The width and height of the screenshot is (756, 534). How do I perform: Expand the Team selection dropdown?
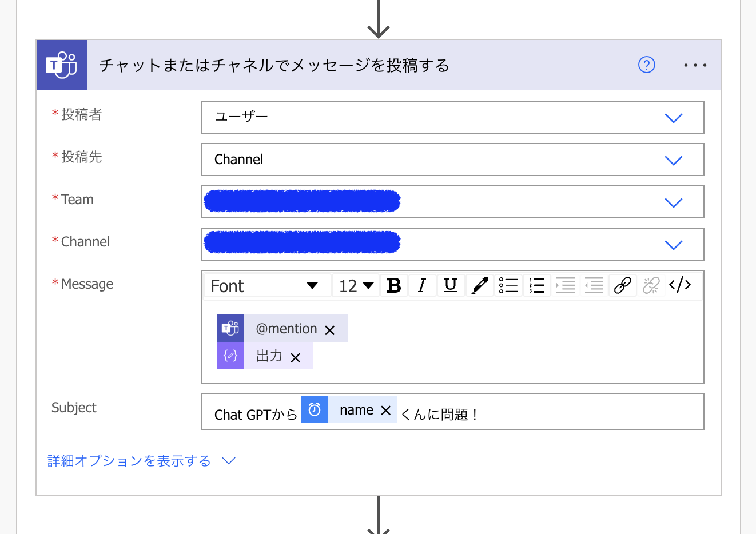click(x=674, y=202)
